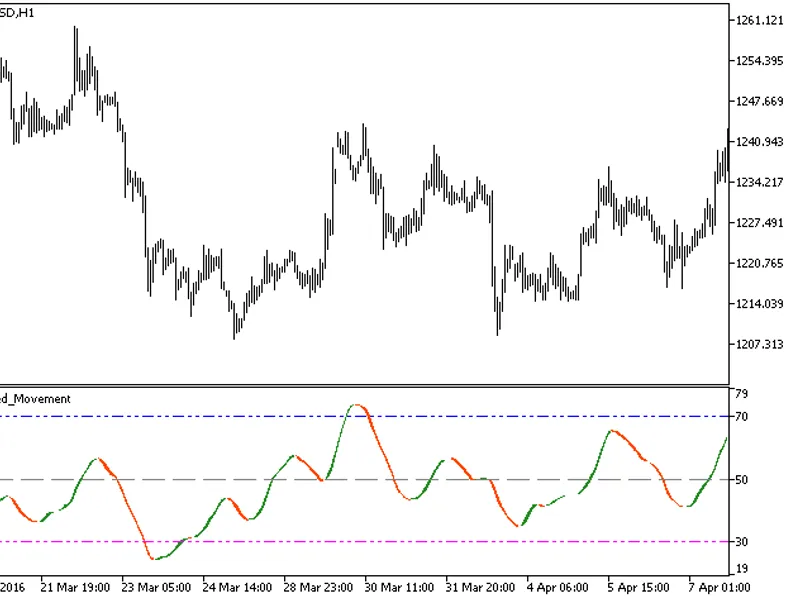Click the 7 Apr 01:00 time label
Screen dimensions: 800x600
tap(719, 588)
